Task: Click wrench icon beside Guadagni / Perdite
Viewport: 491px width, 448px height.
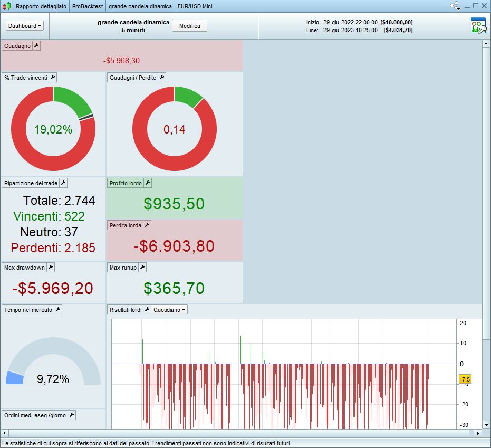Action: (x=162, y=78)
